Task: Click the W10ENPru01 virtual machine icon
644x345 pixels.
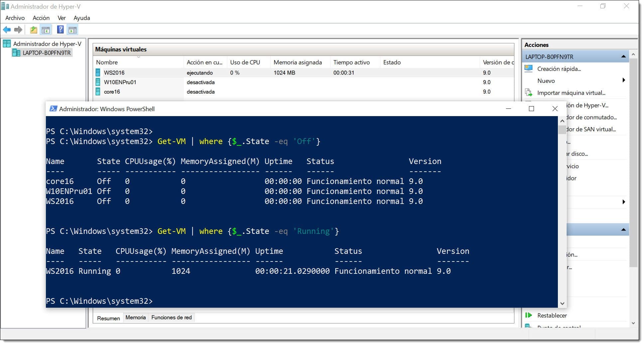Action: point(98,82)
